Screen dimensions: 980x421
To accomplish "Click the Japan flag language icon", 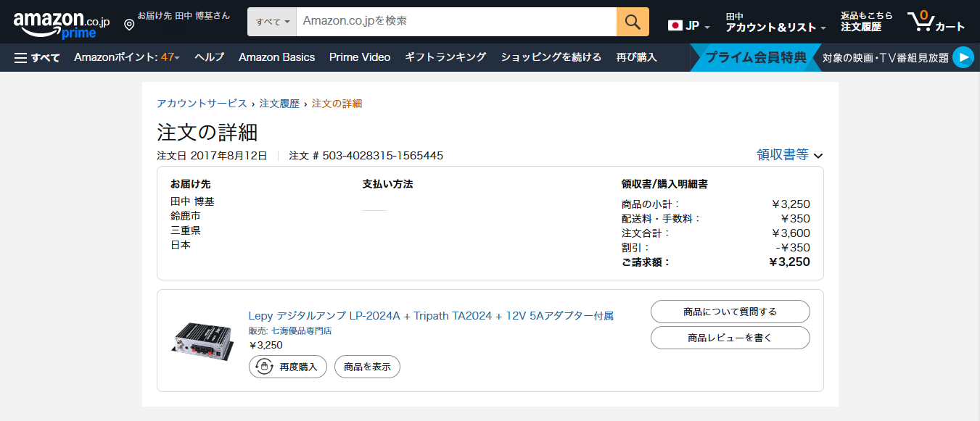I will tap(675, 26).
